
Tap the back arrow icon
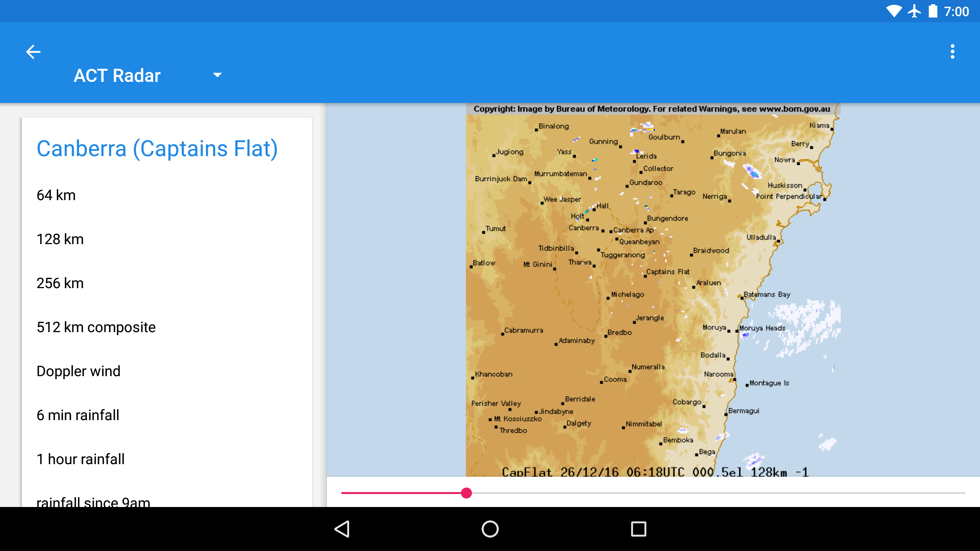[x=33, y=52]
